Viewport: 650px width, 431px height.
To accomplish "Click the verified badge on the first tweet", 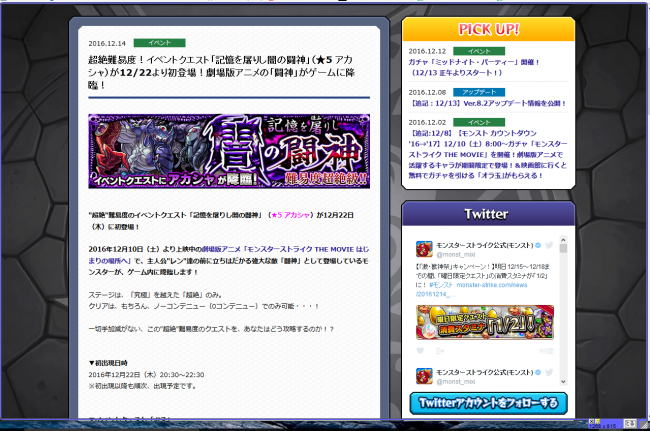I will click(x=538, y=245).
